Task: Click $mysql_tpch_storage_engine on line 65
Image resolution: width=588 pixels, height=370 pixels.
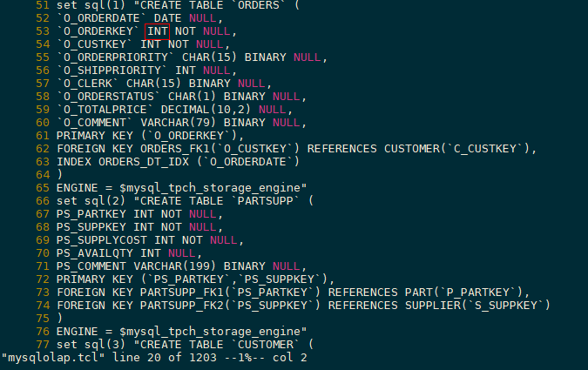Action: 210,188
